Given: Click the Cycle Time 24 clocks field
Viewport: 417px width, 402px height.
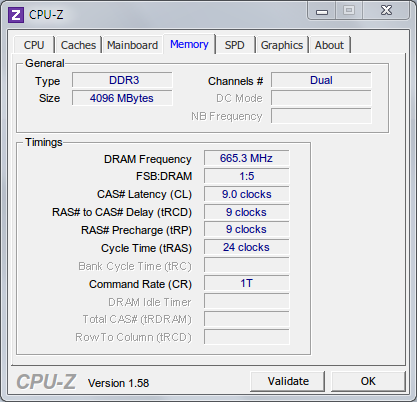Looking at the screenshot, I should click(x=247, y=247).
